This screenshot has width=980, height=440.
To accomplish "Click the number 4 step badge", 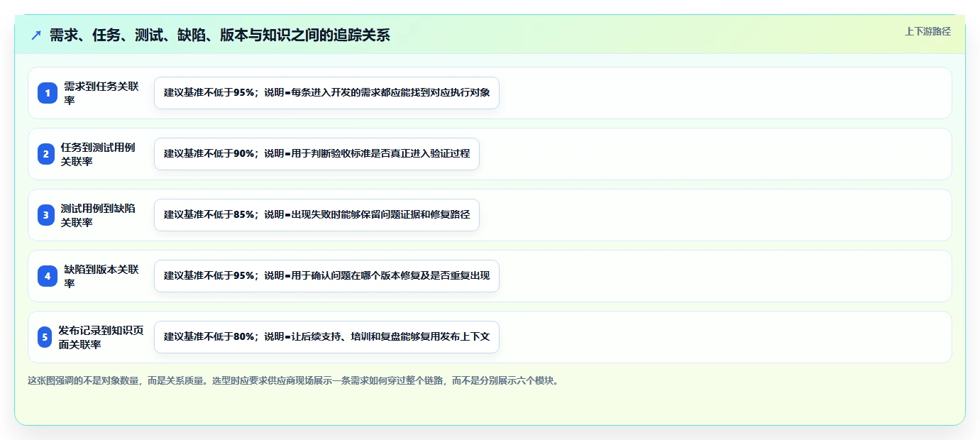I will (x=48, y=276).
